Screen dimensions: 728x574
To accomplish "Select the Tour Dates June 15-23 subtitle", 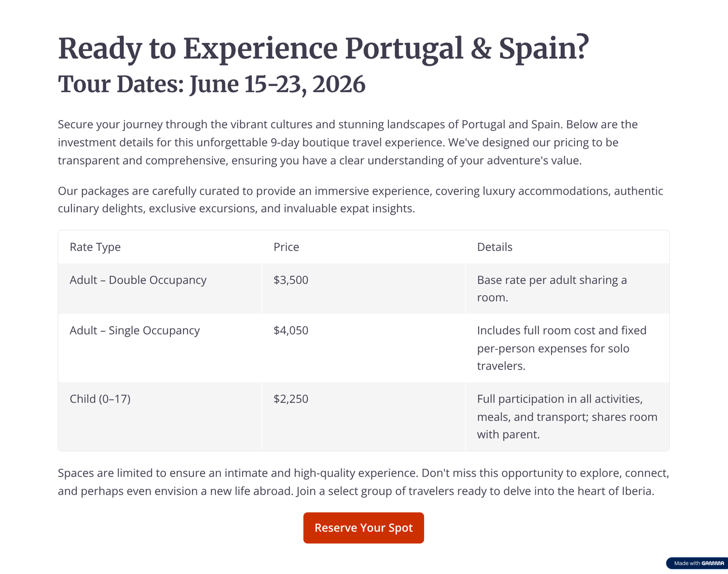I will (x=211, y=84).
